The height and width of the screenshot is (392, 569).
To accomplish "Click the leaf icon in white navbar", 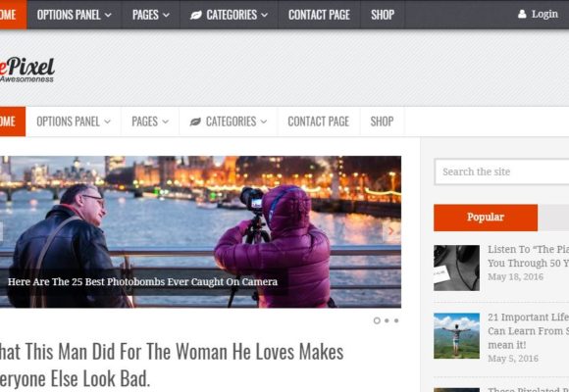I will pyautogui.click(x=195, y=122).
